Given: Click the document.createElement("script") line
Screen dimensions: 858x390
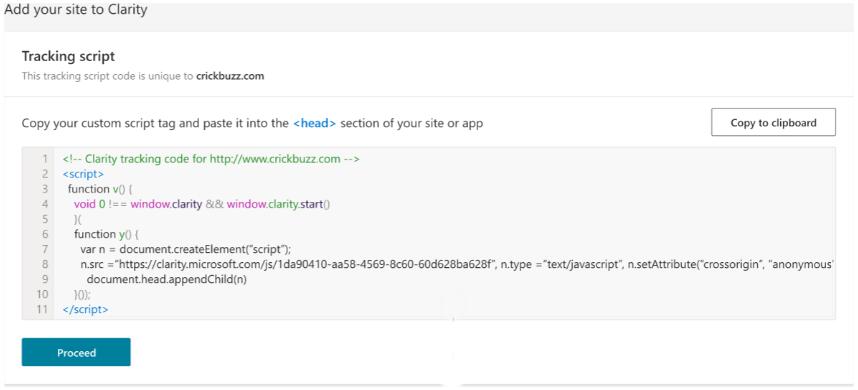Looking at the screenshot, I should point(185,249).
